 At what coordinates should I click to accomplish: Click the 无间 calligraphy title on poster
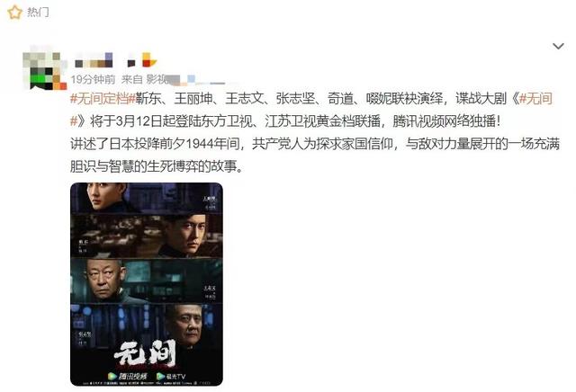tap(146, 354)
